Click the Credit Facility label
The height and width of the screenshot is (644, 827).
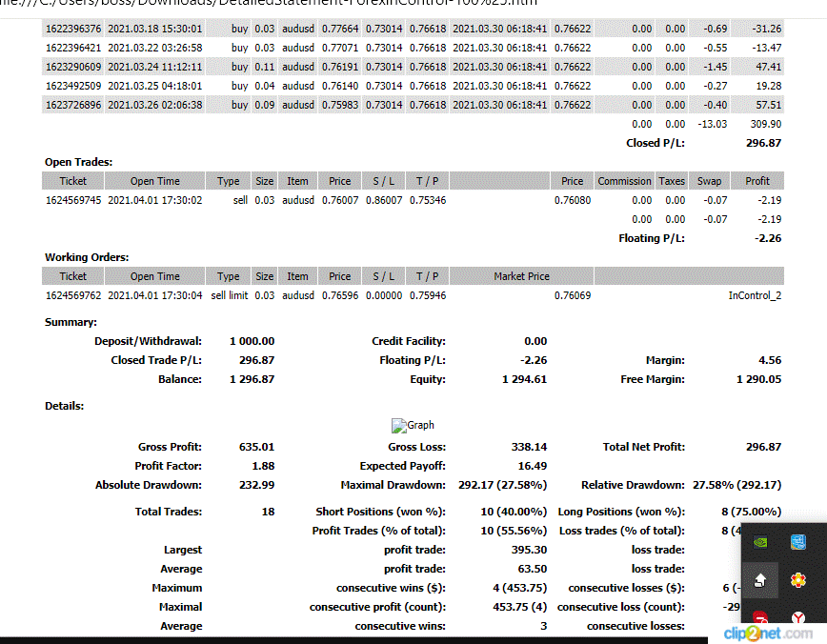pyautogui.click(x=408, y=341)
